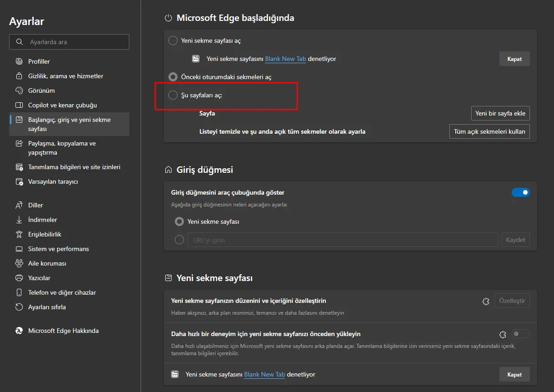Click the extension icon in bottom Yeni sekme sayfasını row
Screen dimensions: 554x392
(175, 374)
